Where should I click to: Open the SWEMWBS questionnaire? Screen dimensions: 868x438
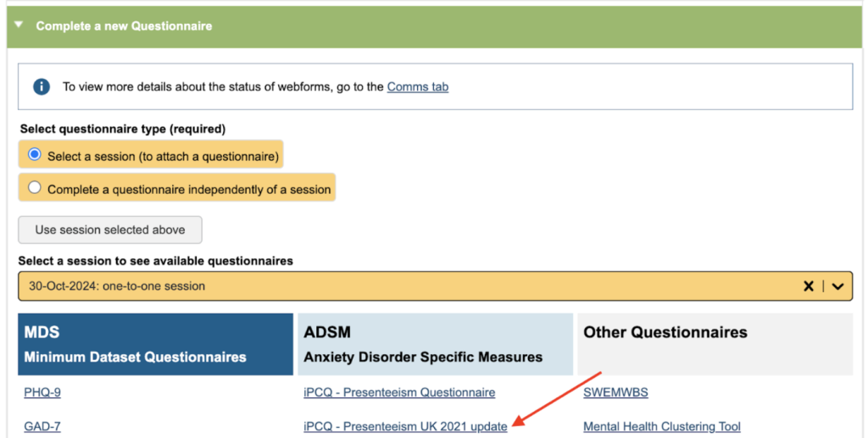[615, 392]
